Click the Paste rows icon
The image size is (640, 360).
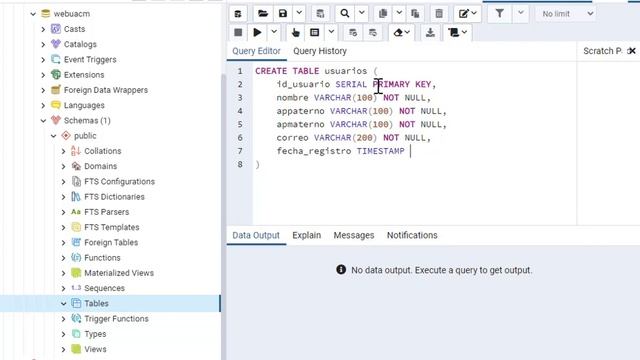point(415,14)
